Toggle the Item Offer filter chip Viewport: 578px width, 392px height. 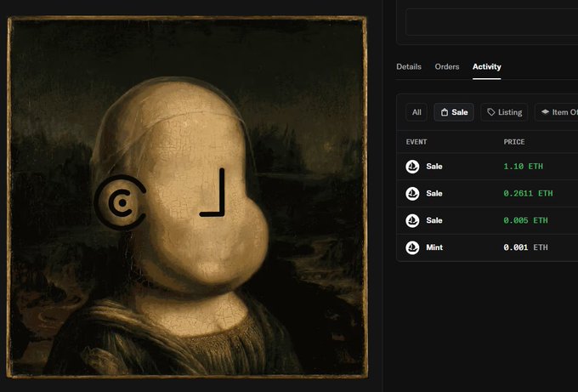point(557,112)
